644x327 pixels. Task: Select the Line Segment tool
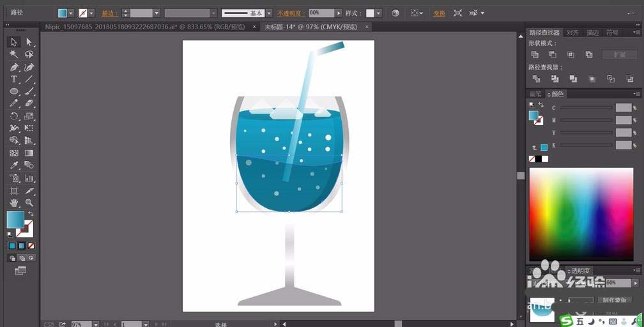click(x=29, y=79)
